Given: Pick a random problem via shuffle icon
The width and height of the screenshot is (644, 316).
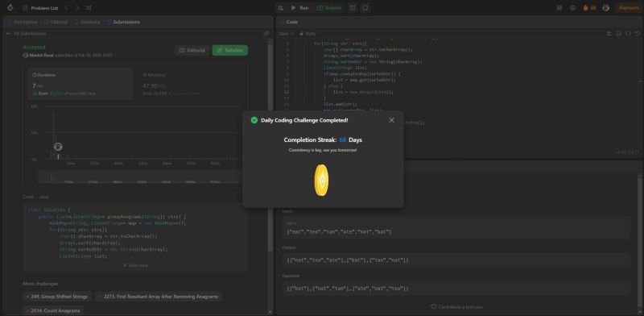Looking at the screenshot, I should pos(89,8).
